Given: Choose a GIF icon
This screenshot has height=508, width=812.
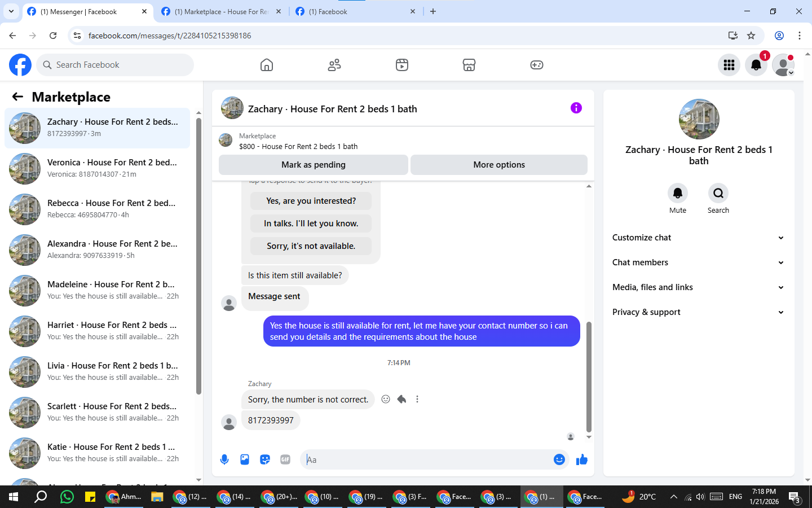Looking at the screenshot, I should coord(285,459).
